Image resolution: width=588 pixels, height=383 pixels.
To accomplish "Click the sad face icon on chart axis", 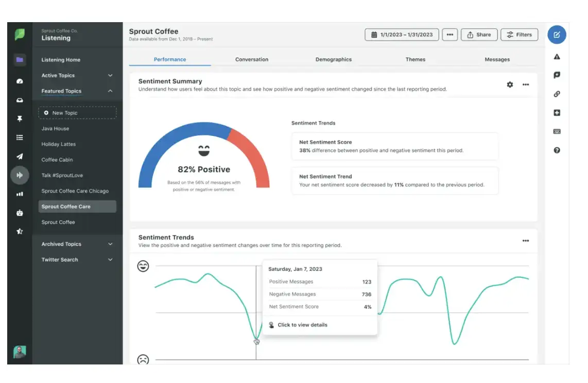I will (143, 359).
